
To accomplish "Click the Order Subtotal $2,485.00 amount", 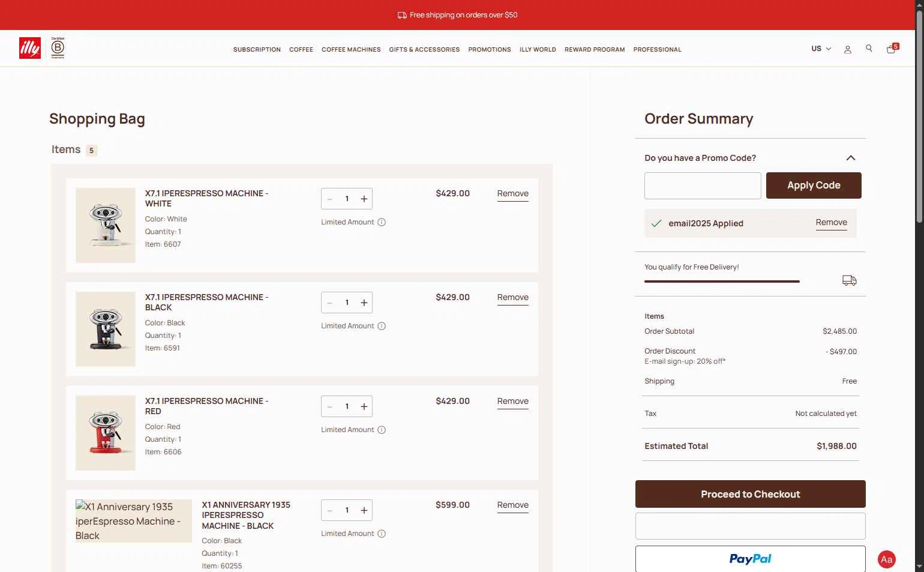I will pyautogui.click(x=839, y=331).
